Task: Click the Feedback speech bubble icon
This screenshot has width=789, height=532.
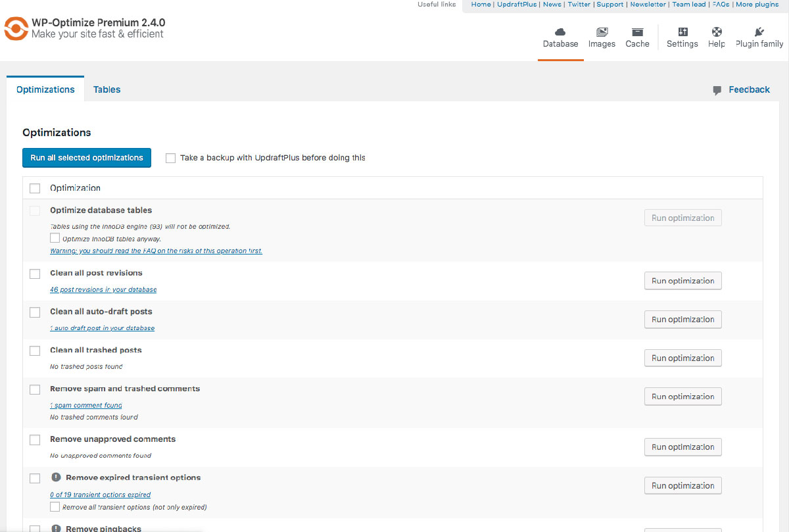Action: click(717, 90)
